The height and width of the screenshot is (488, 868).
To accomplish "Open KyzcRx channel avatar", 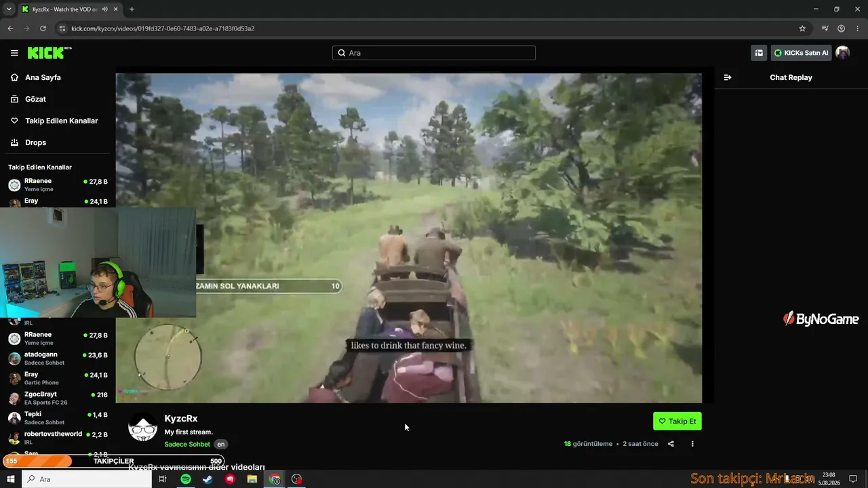I will pos(143,428).
